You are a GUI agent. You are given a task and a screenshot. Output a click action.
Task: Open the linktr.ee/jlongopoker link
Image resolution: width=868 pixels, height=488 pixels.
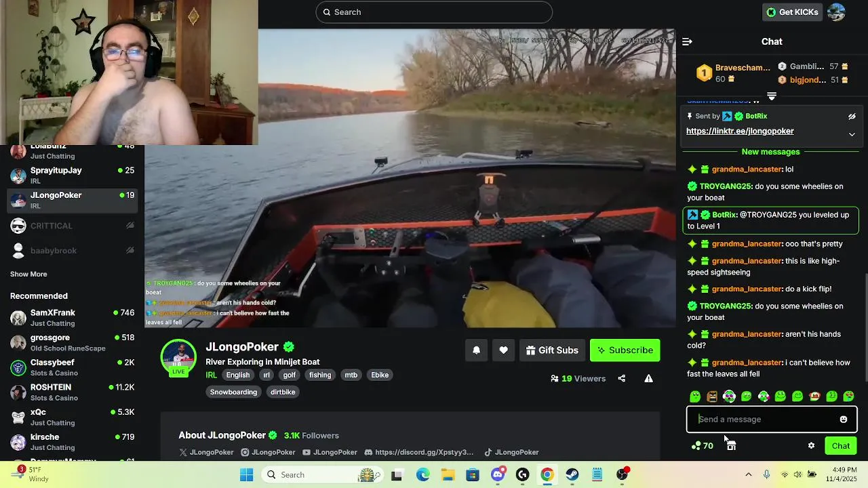coord(740,131)
